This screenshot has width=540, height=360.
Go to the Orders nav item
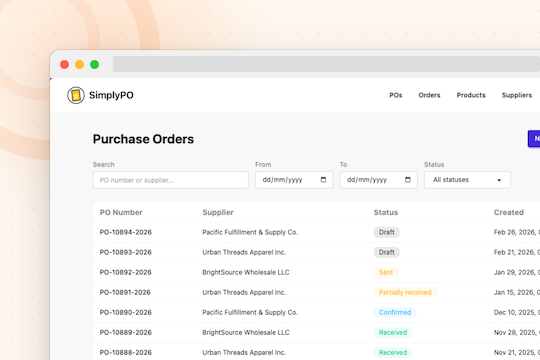point(429,95)
